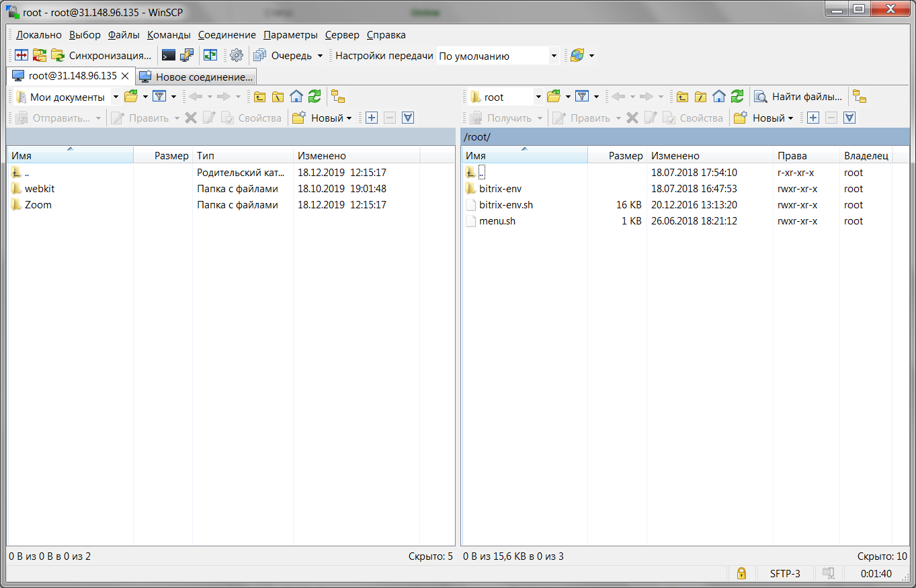Open the Локально menu
This screenshot has height=588, width=916.
pos(39,35)
